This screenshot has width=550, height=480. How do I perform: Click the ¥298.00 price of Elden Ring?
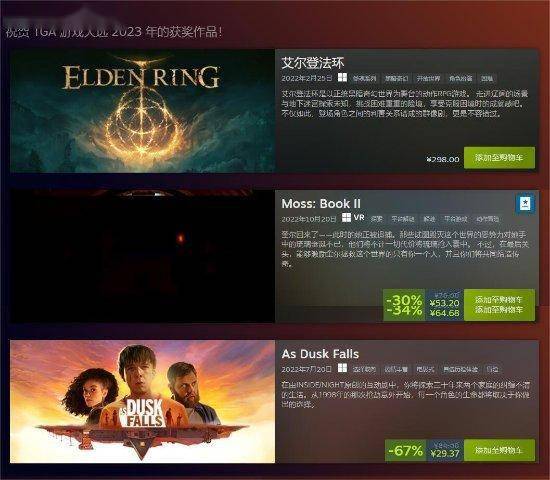443,159
